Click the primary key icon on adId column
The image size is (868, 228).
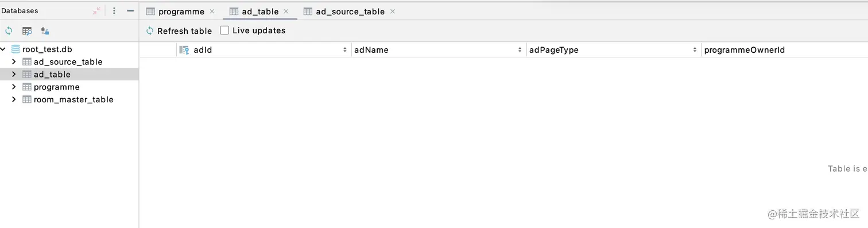click(x=184, y=50)
